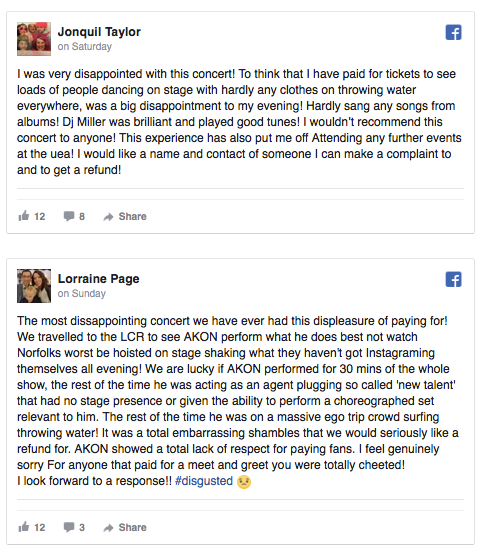Click the Share label under Jonquil Taylor's post
The image size is (484, 559).
coord(133,216)
